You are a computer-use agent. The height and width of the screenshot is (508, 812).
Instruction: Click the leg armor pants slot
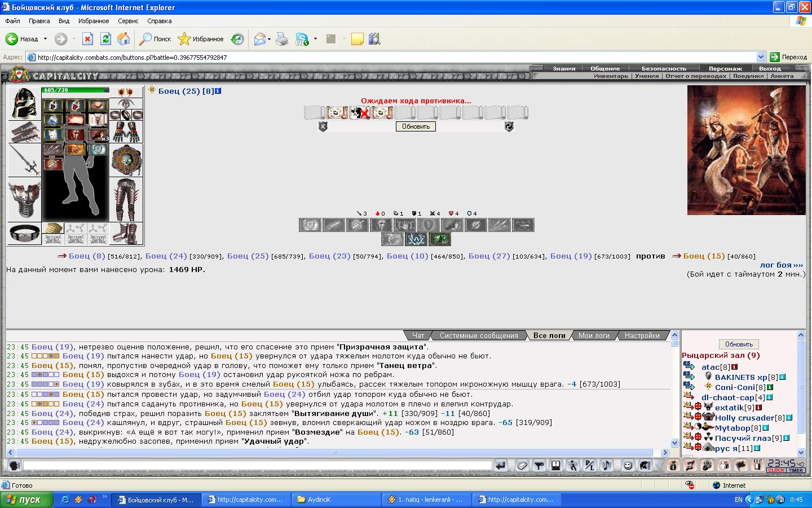click(x=126, y=200)
